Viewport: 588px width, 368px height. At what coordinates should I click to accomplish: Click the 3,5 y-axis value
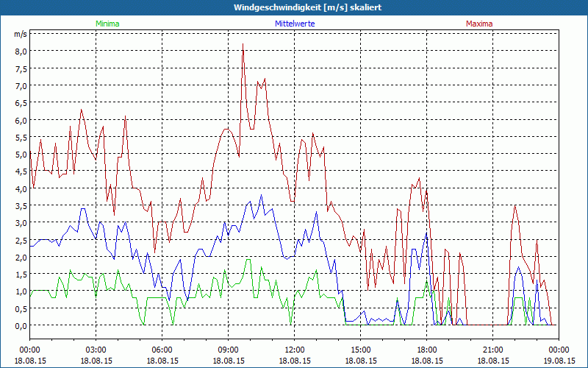[x=21, y=206]
